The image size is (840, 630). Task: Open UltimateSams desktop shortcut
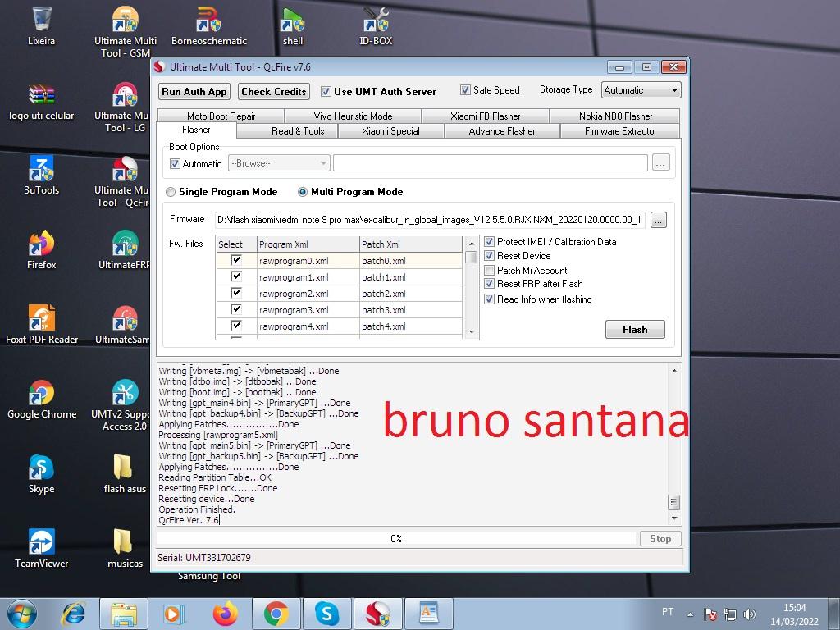(123, 325)
